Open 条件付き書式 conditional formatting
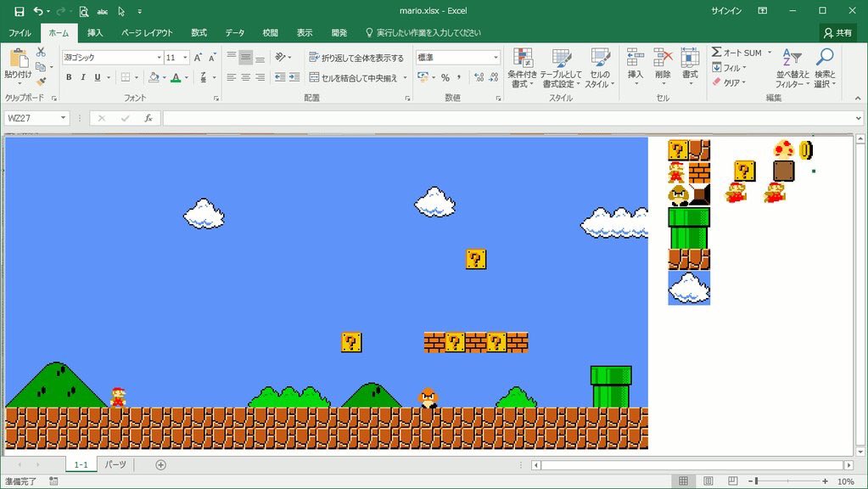Viewport: 868px width, 489px height. 522,68
